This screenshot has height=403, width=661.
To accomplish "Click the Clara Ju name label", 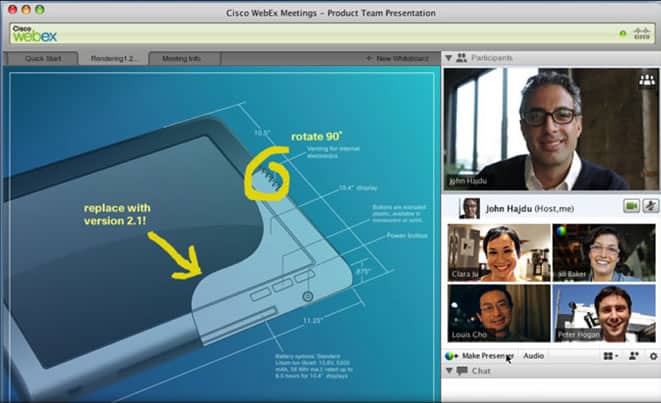I will coord(465,274).
